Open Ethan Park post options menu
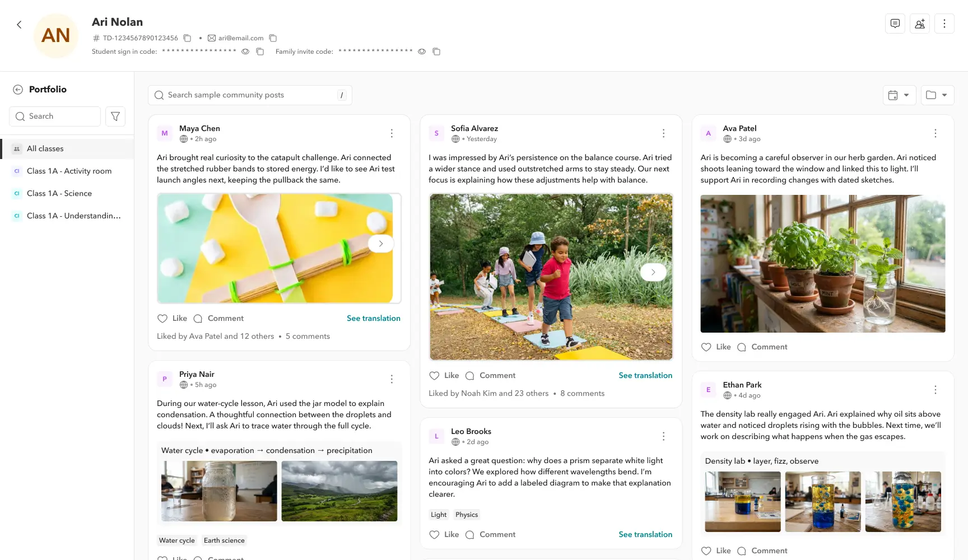This screenshot has height=560, width=968. coord(935,390)
